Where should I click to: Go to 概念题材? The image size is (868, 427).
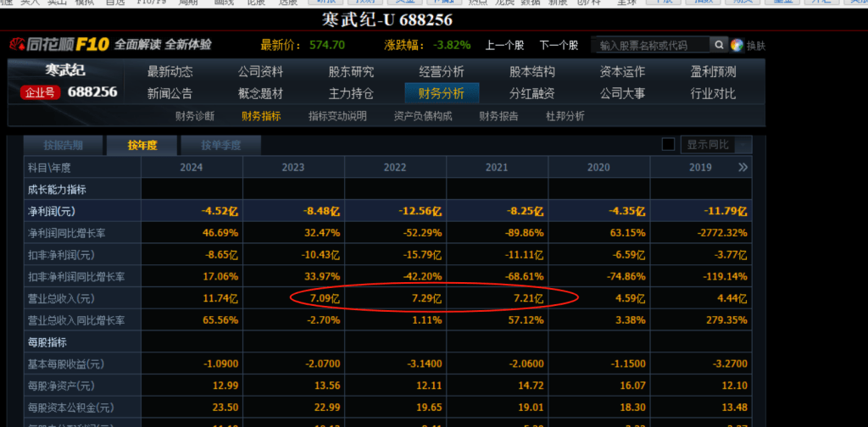tap(261, 93)
